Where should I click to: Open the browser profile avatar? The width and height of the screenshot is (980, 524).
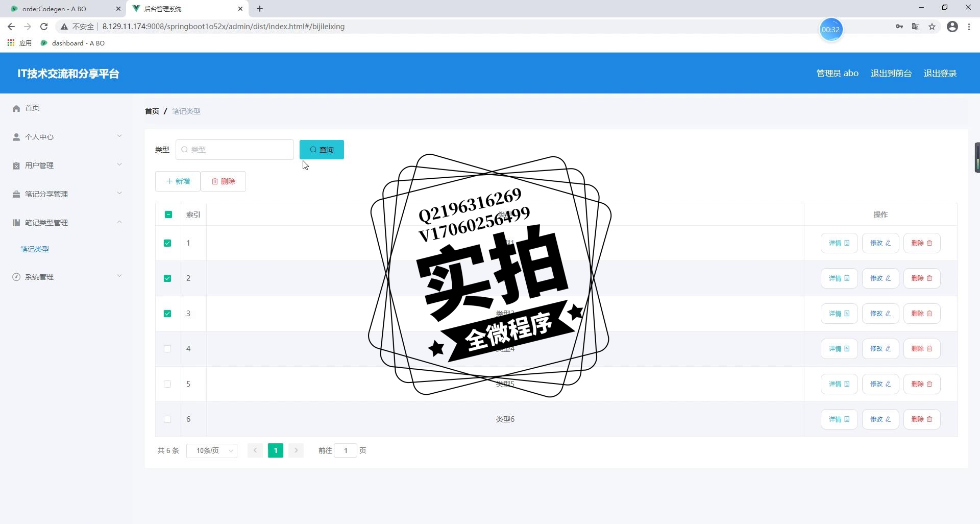952,27
